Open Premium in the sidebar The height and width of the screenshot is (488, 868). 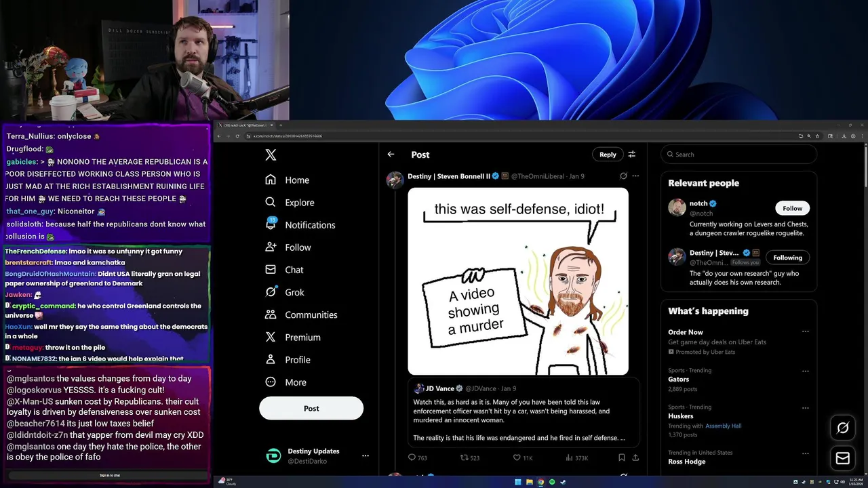coord(293,337)
